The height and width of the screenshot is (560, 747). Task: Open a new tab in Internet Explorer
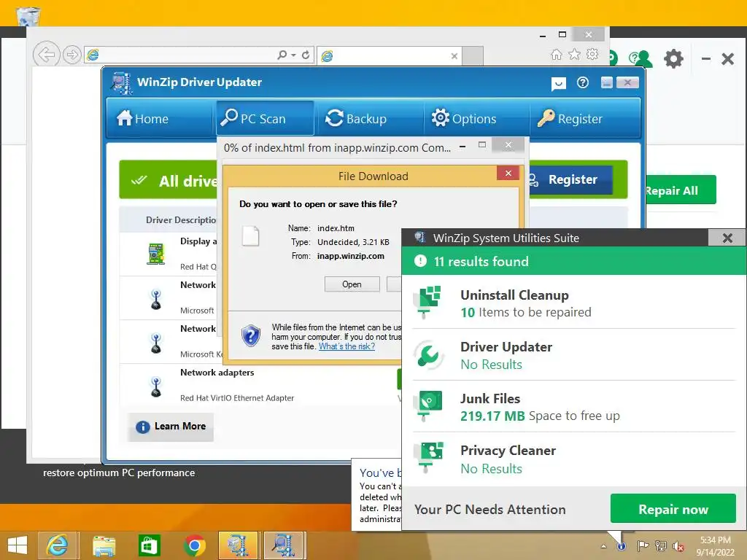pos(473,55)
